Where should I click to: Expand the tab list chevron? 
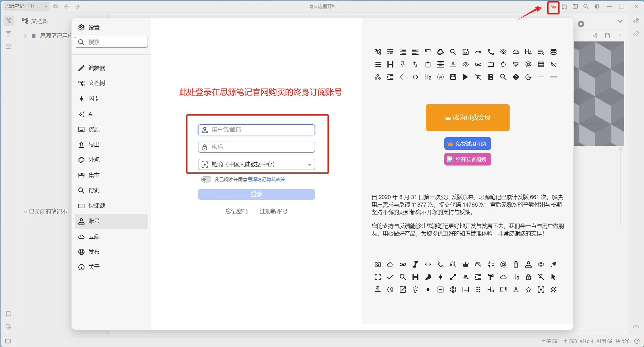coord(620,21)
